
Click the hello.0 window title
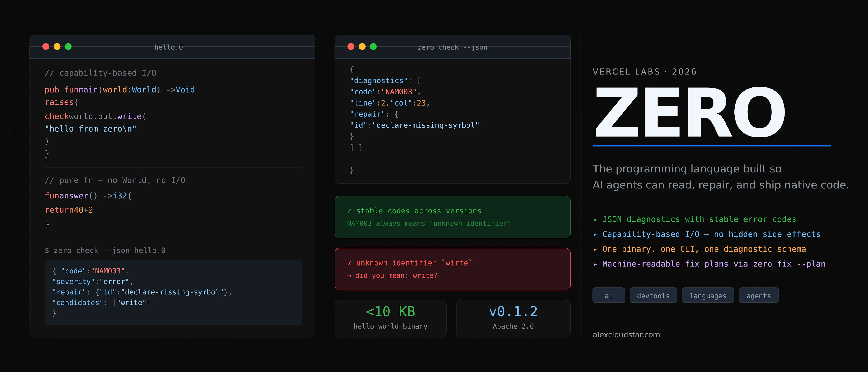[168, 47]
